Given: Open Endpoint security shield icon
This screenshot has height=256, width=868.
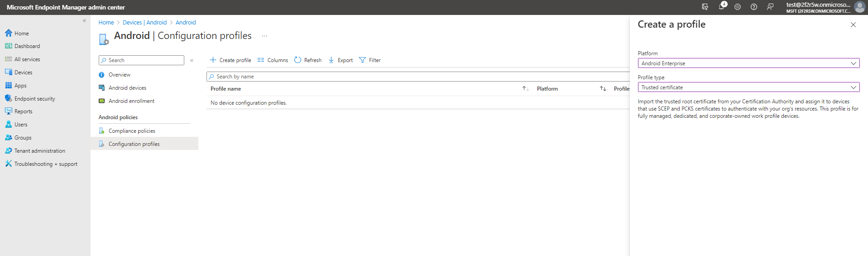Looking at the screenshot, I should [9, 98].
